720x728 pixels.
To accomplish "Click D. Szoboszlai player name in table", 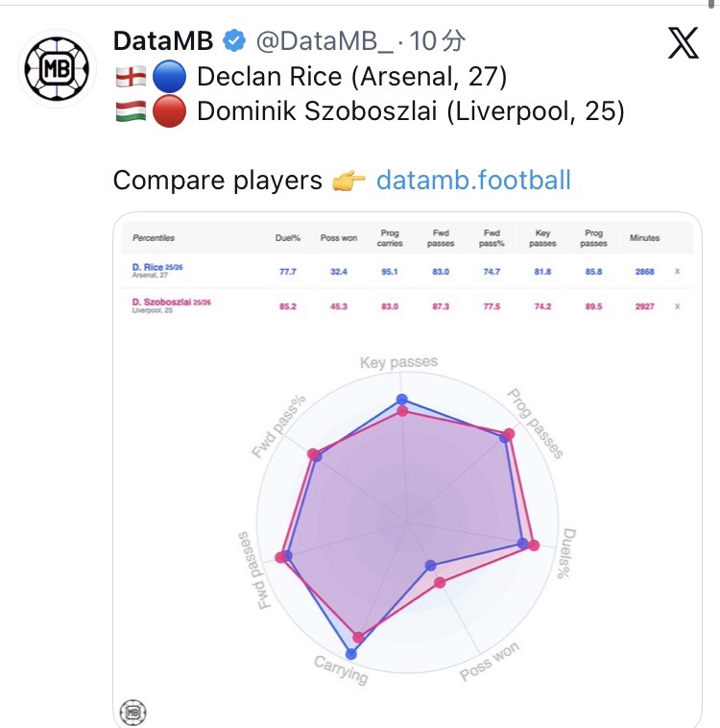I will (164, 303).
